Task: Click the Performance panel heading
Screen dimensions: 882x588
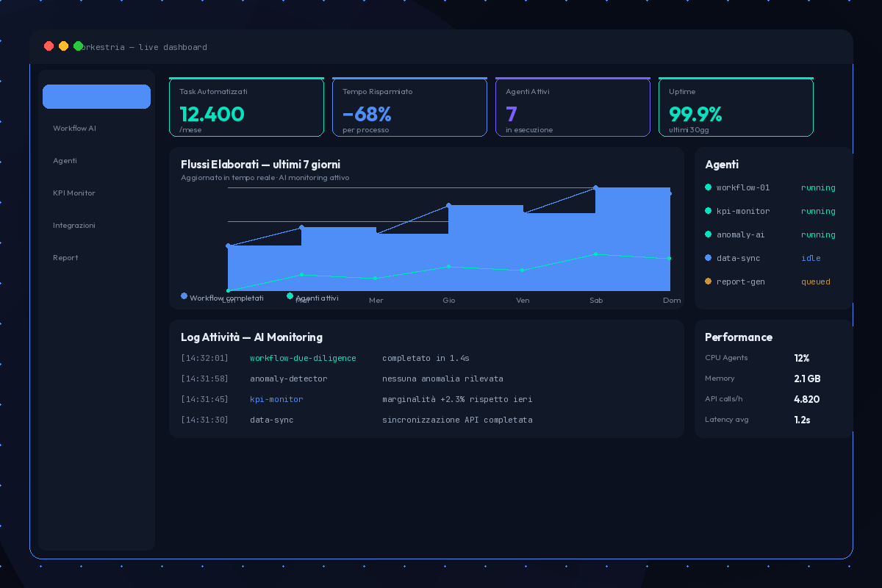Action: click(739, 337)
